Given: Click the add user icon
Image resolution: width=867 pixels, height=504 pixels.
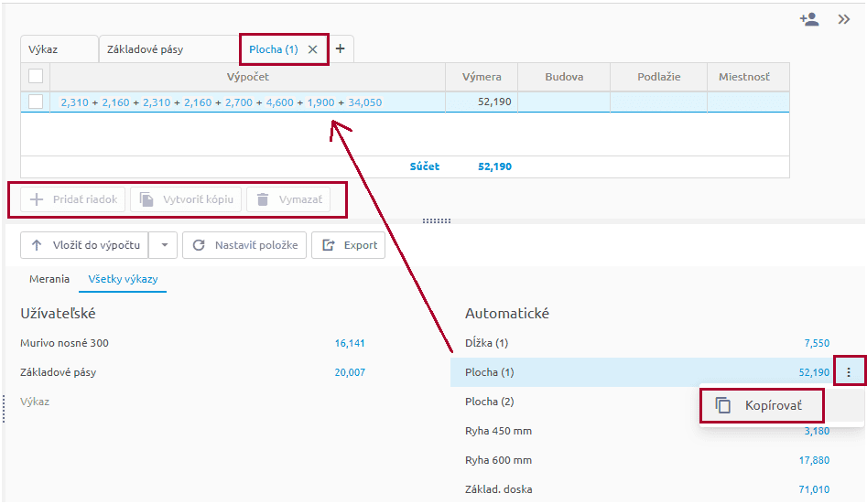Looking at the screenshot, I should 808,19.
